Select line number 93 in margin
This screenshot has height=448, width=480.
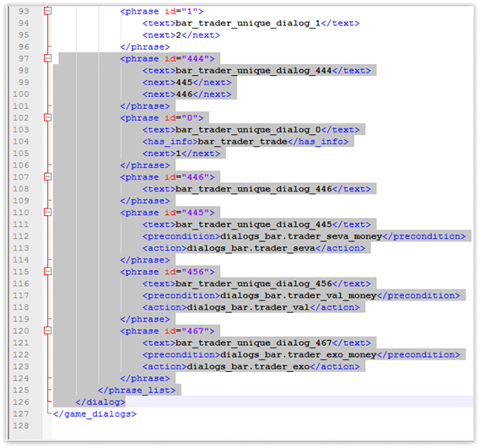coord(24,11)
